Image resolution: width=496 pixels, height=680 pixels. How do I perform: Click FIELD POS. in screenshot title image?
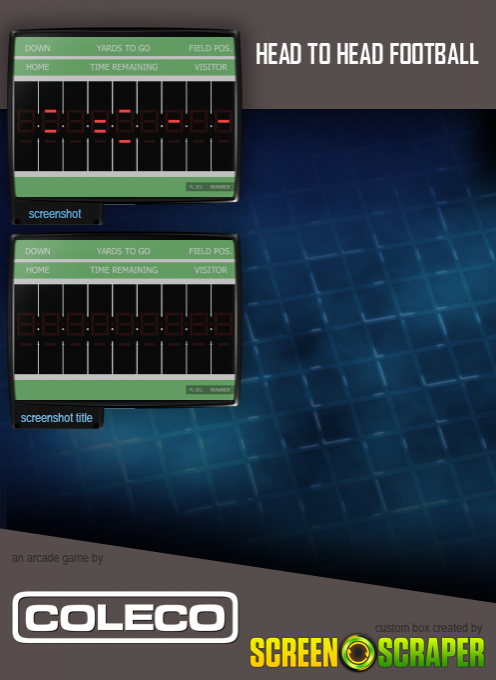coord(210,251)
